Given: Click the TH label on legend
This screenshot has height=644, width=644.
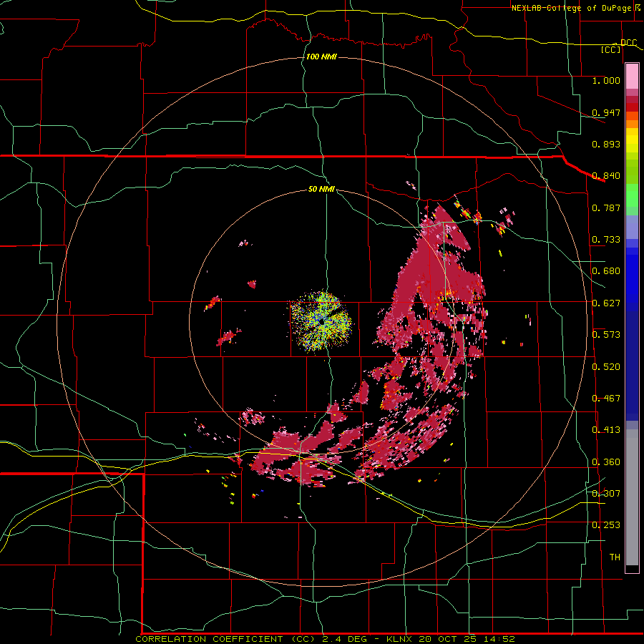Looking at the screenshot, I should pos(615,557).
